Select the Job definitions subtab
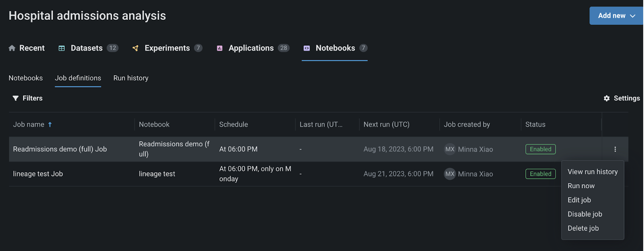This screenshot has height=251, width=644. [78, 78]
